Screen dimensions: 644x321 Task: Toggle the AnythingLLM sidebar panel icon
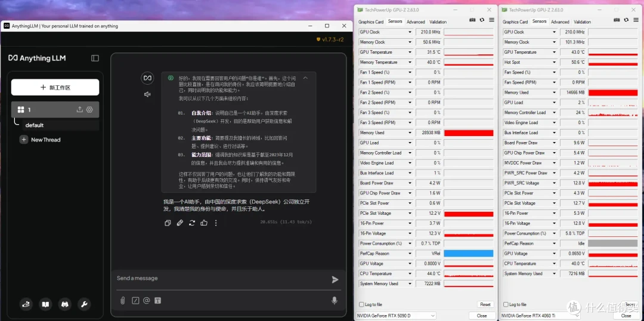coord(95,58)
